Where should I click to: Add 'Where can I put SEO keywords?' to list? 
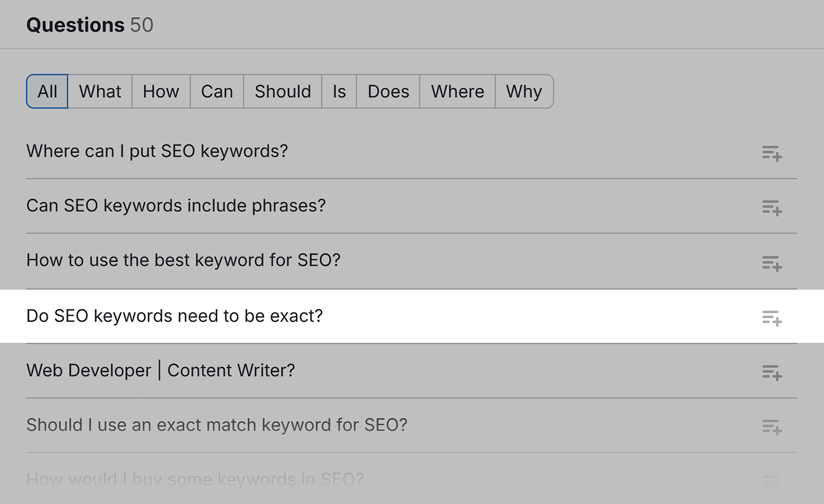pyautogui.click(x=772, y=153)
